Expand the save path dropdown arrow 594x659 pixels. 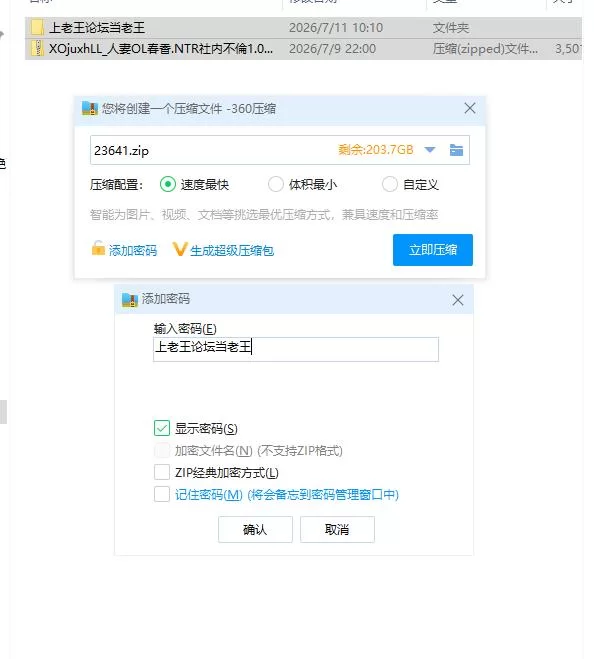coord(430,150)
